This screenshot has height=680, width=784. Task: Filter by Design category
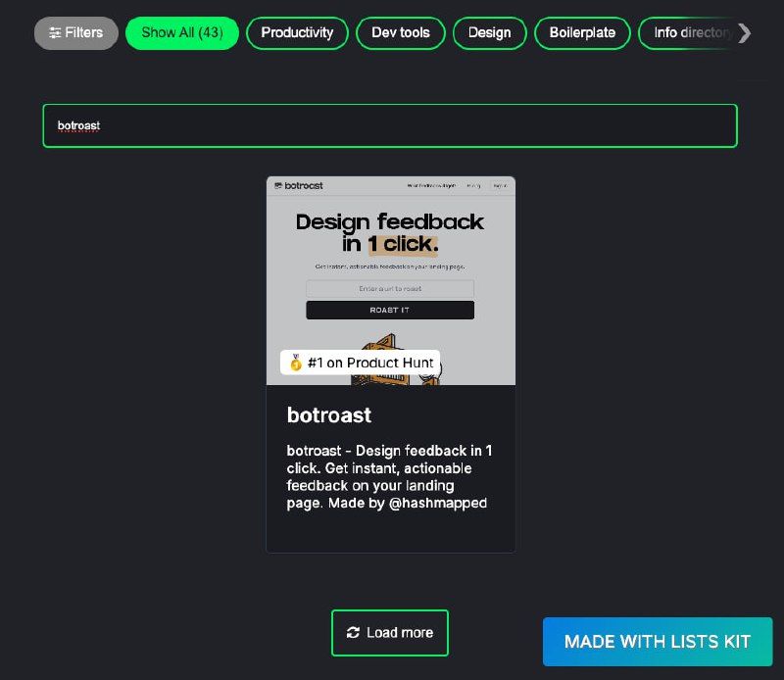489,33
